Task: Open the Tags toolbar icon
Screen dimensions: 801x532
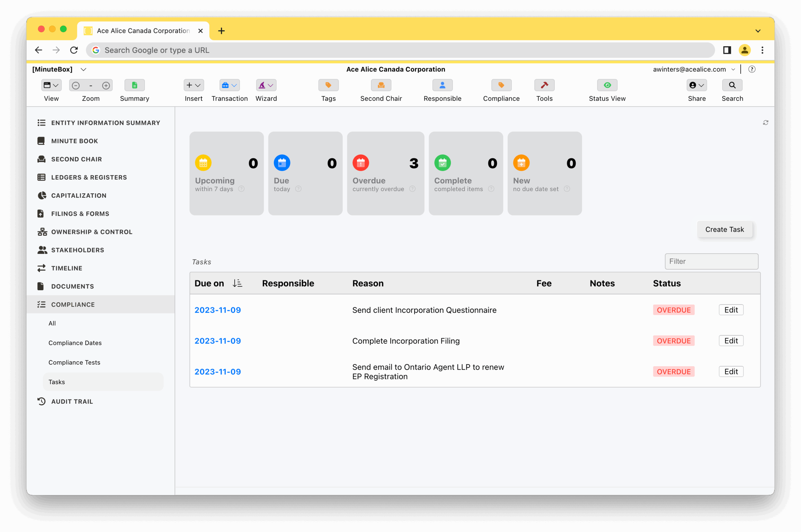Action: (x=328, y=85)
